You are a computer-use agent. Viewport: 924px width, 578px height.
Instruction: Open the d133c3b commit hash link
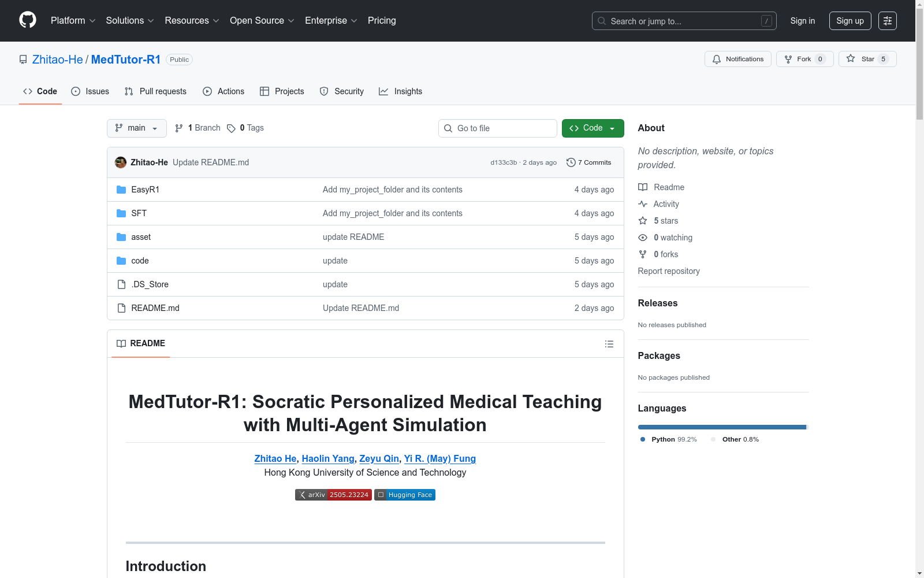click(504, 162)
